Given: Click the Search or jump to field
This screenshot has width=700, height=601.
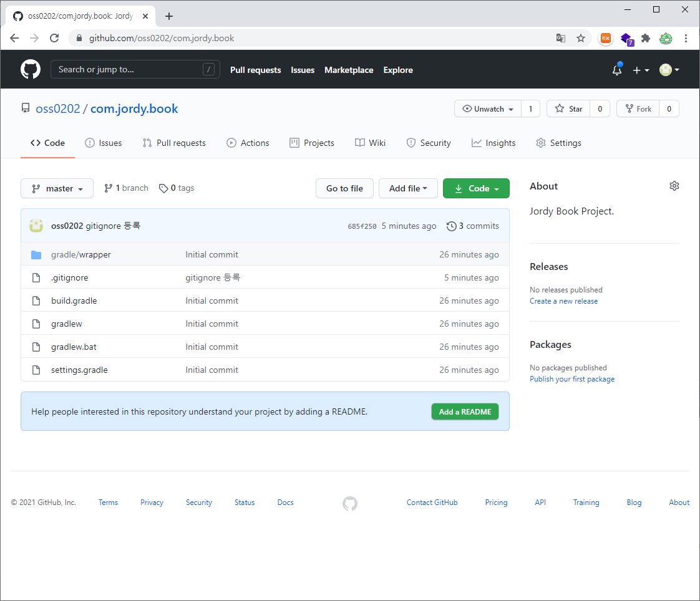Looking at the screenshot, I should (135, 70).
